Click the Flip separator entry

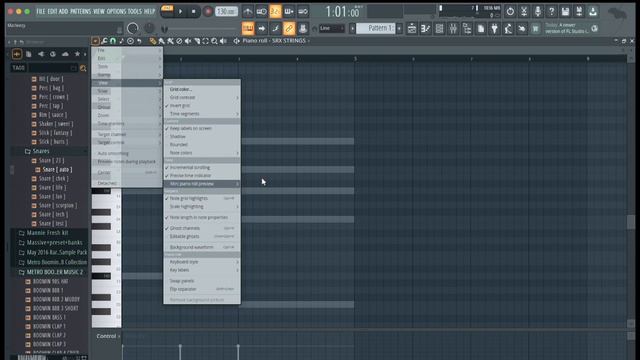point(202,289)
